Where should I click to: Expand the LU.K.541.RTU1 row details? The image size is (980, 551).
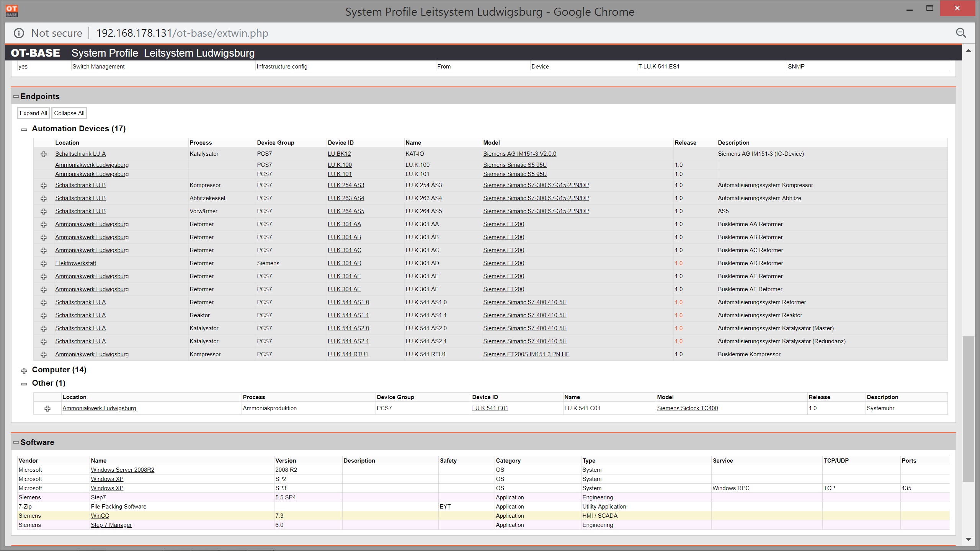click(44, 355)
